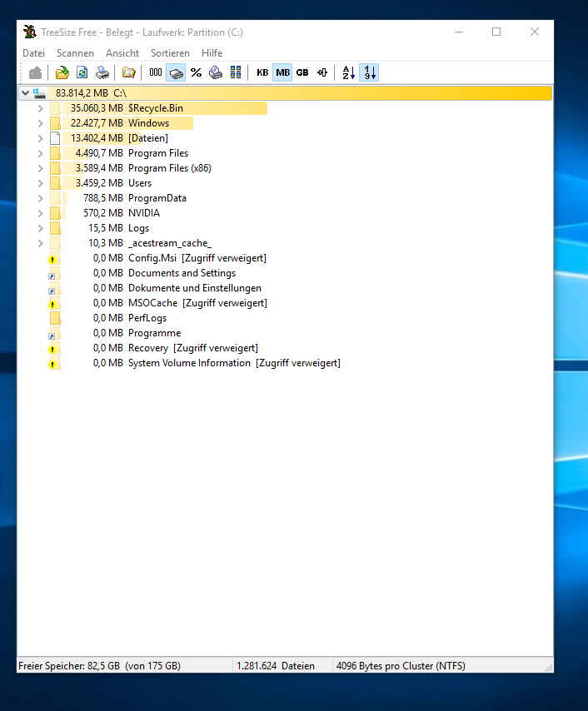Click the window resize grip in status bar
The image size is (588, 711).
549,668
